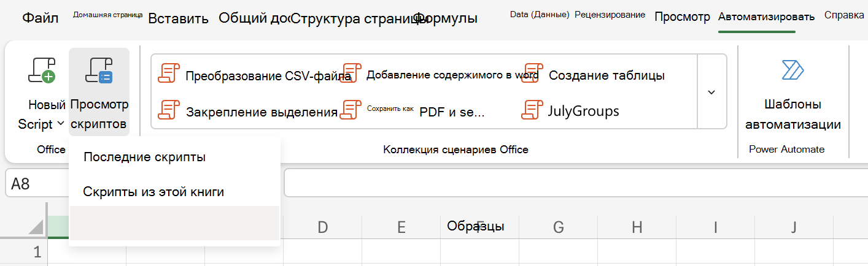
Task: Click the Новый Script icon
Action: pyautogui.click(x=42, y=70)
